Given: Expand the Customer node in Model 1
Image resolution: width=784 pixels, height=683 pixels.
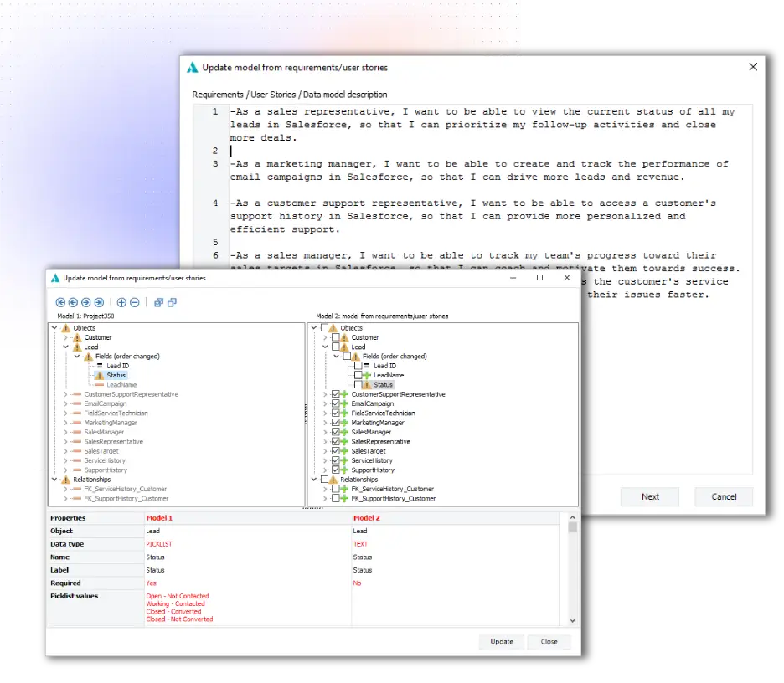Looking at the screenshot, I should click(x=65, y=338).
